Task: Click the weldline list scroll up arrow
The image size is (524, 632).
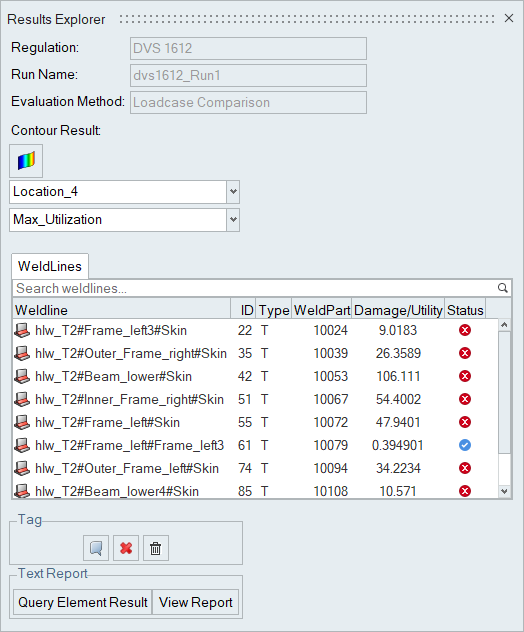Action: (504, 325)
